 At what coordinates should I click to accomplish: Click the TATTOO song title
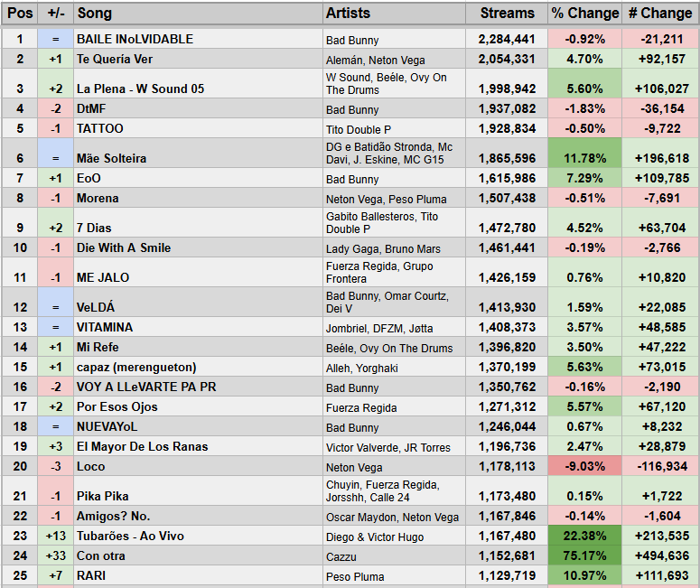[x=100, y=128]
